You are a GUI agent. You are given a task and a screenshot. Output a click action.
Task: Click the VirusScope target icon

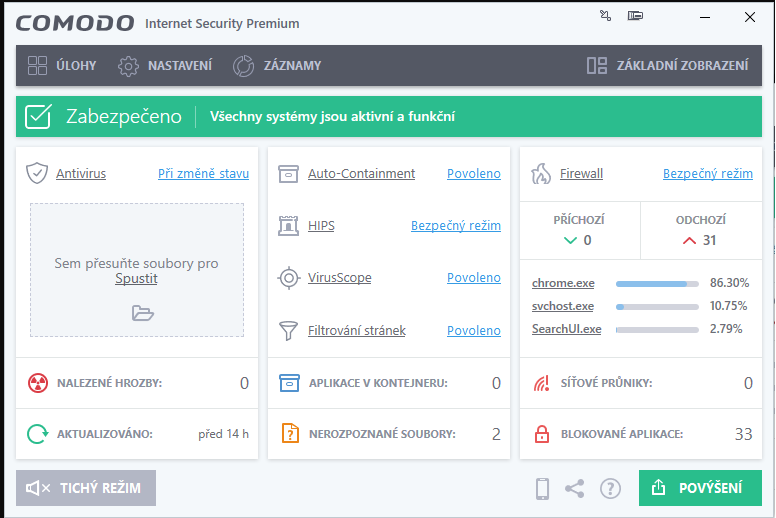tap(289, 277)
